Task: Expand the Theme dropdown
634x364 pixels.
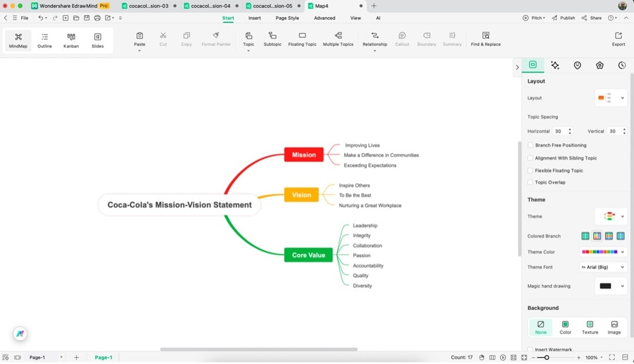Action: [x=611, y=217]
